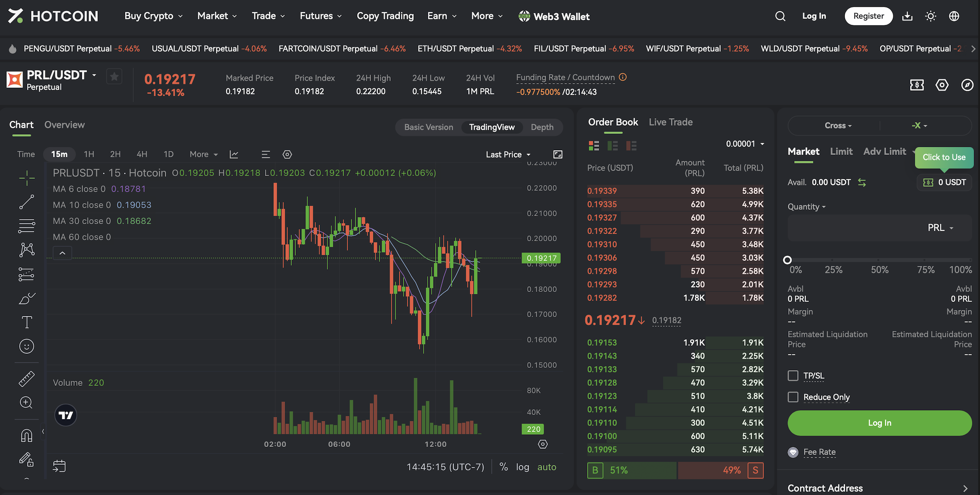Click the Register button

click(x=869, y=16)
